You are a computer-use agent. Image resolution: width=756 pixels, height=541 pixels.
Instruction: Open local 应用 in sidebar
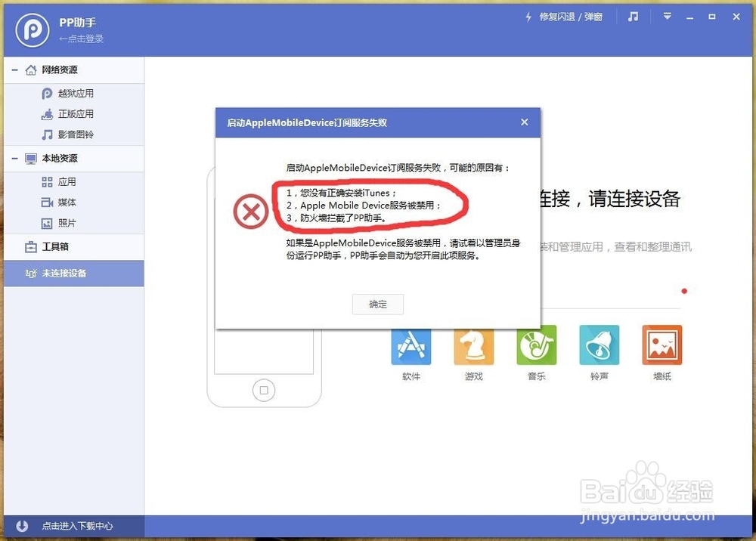67,181
